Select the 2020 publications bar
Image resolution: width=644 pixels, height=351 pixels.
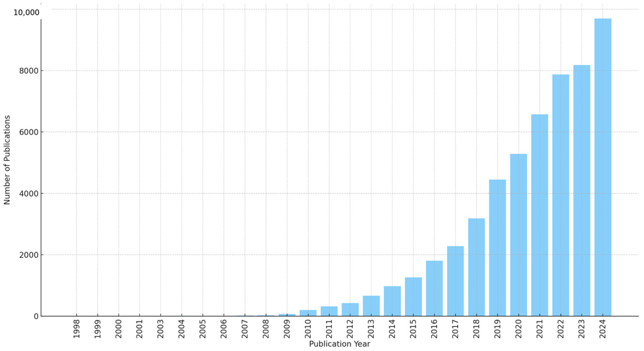(518, 235)
